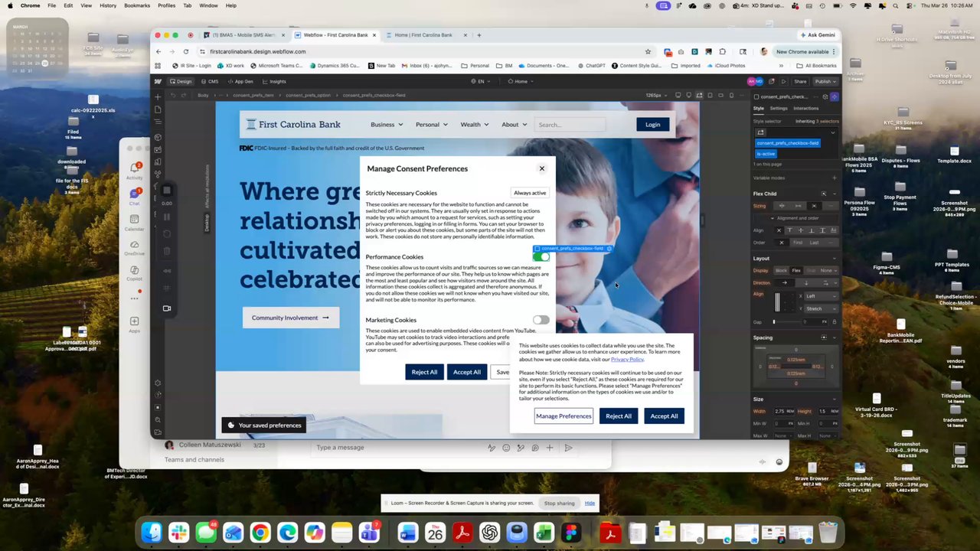
Task: Open Chat in the Teams sidebar
Action: click(134, 196)
